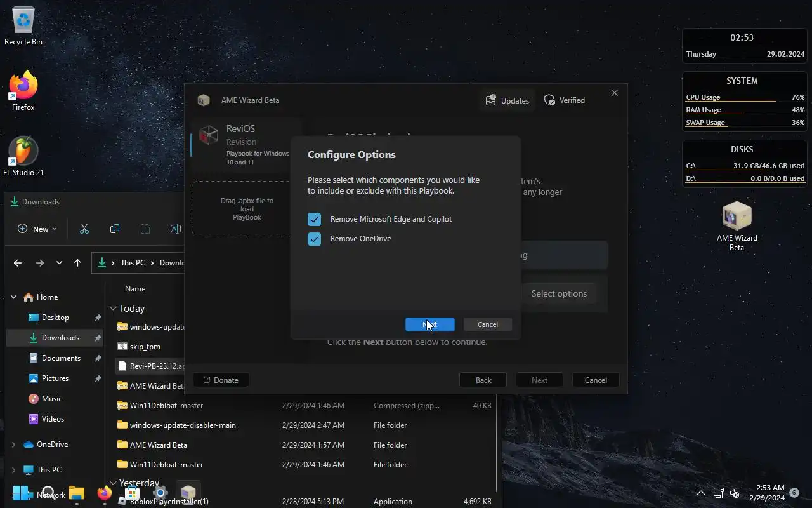Collapse the Today file group
The image size is (812, 508).
click(113, 309)
